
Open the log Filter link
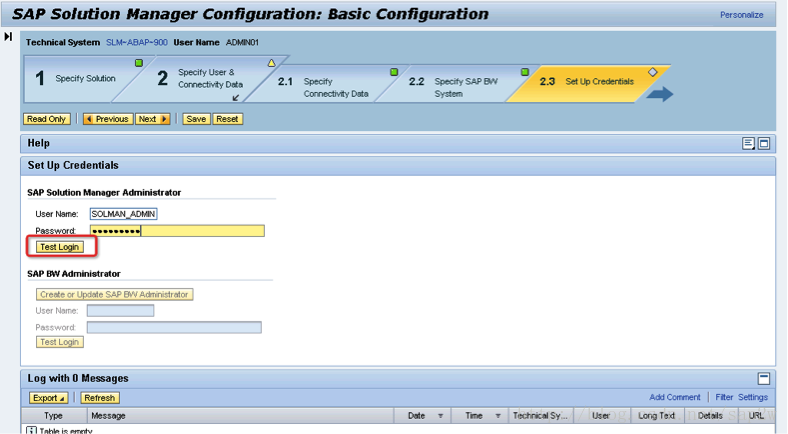[x=724, y=397]
